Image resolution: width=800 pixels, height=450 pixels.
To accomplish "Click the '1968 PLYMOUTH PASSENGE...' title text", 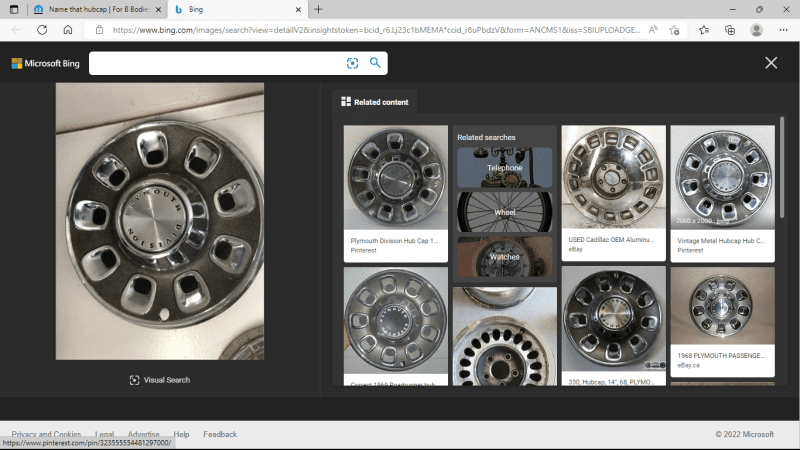I will pos(720,356).
